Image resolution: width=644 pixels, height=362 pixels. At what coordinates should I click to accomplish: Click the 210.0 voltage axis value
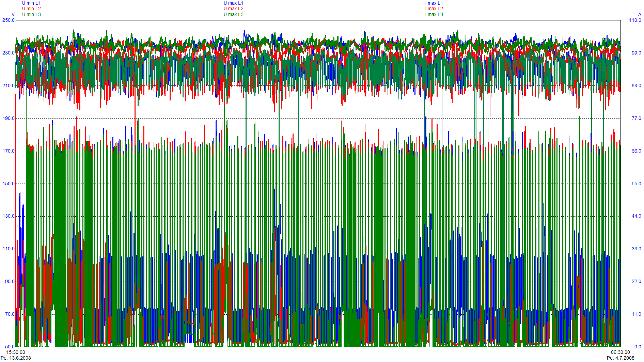click(9, 85)
